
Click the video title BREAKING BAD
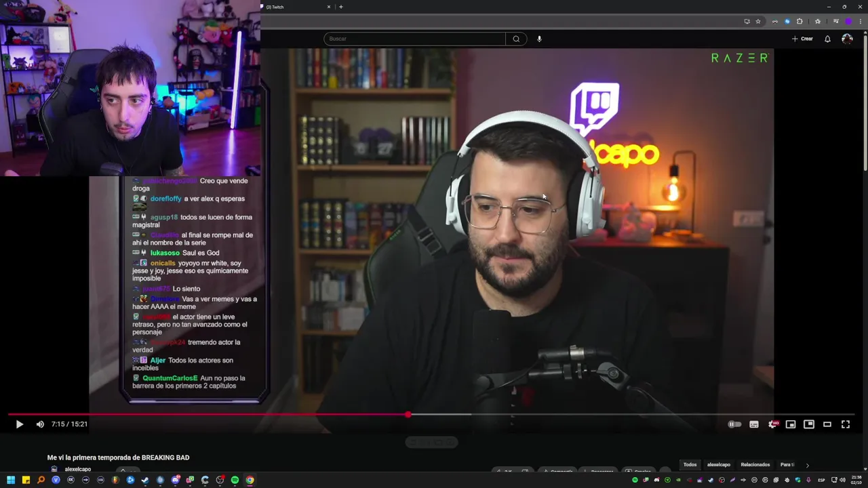point(118,457)
